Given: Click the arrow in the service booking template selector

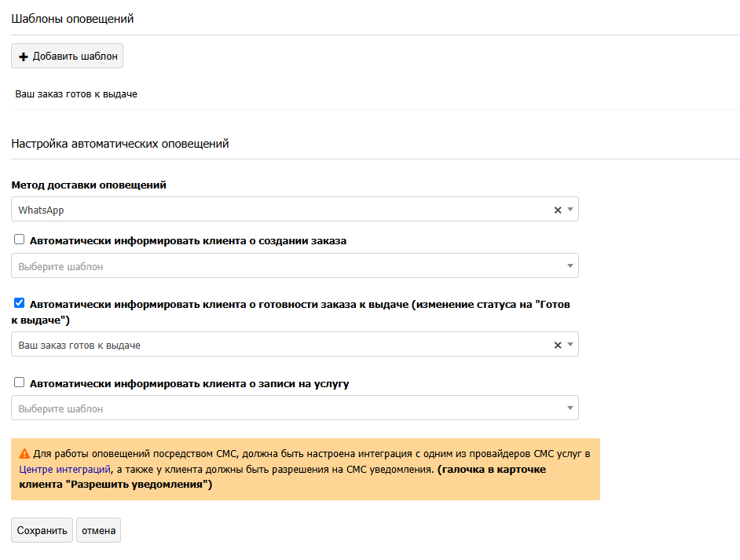Looking at the screenshot, I should (x=570, y=408).
